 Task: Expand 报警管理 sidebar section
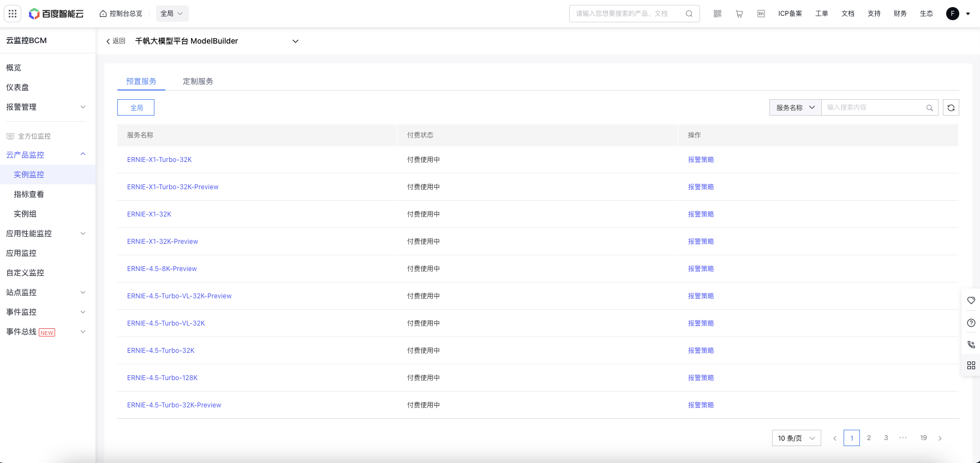click(47, 107)
